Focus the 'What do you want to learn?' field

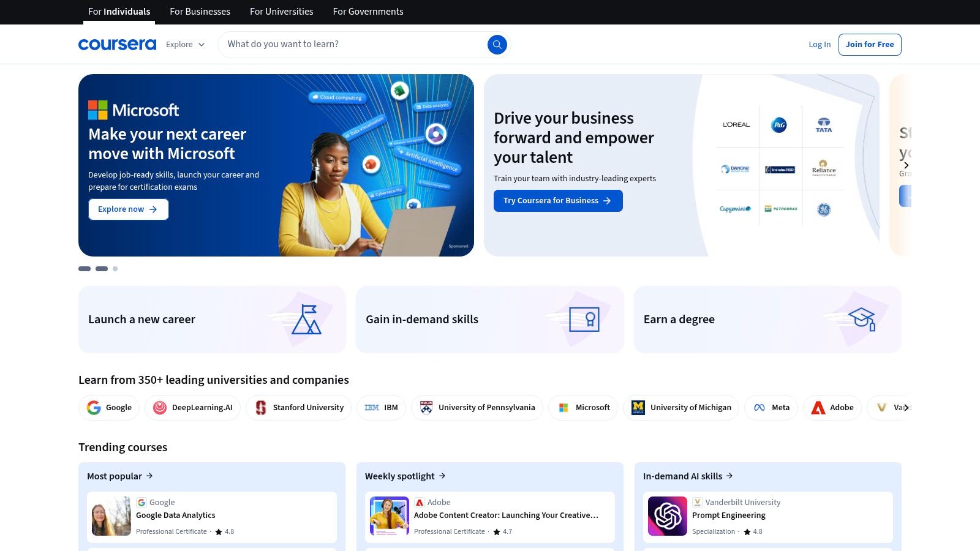(x=352, y=44)
